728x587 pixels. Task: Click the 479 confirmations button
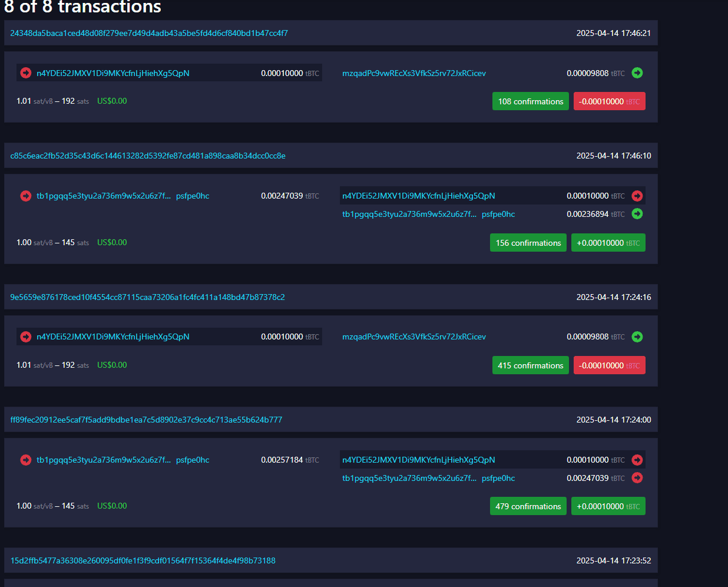tap(528, 506)
